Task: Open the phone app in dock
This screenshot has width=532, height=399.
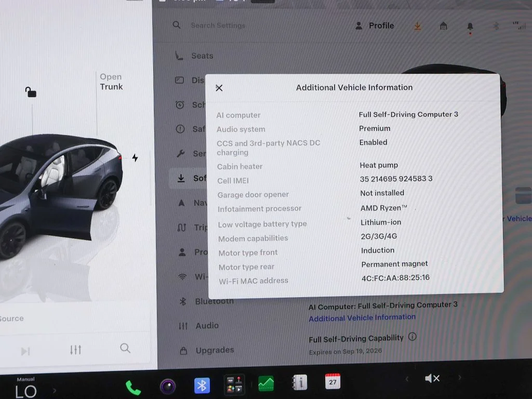Action: (x=133, y=387)
